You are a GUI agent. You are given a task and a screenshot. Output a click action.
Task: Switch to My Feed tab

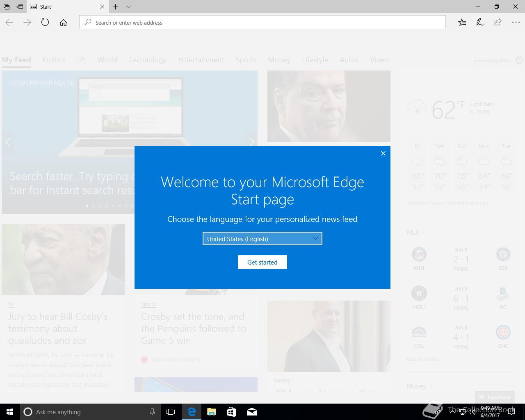point(16,60)
